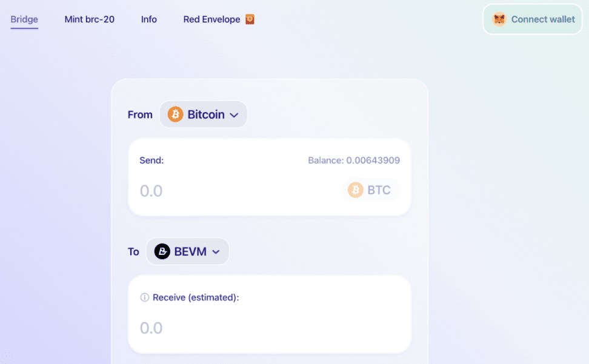Click the BTC token coin icon
This screenshot has height=364, width=589.
356,190
